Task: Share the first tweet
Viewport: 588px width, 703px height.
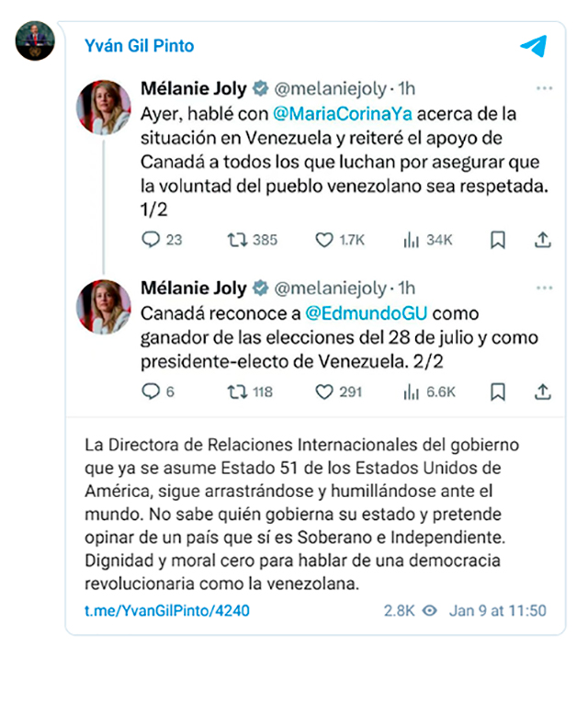Action: (543, 240)
